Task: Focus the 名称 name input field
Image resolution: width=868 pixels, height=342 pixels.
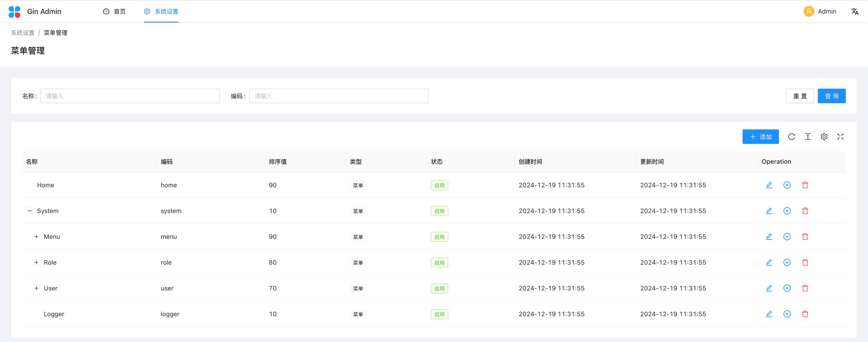Action: [x=130, y=96]
